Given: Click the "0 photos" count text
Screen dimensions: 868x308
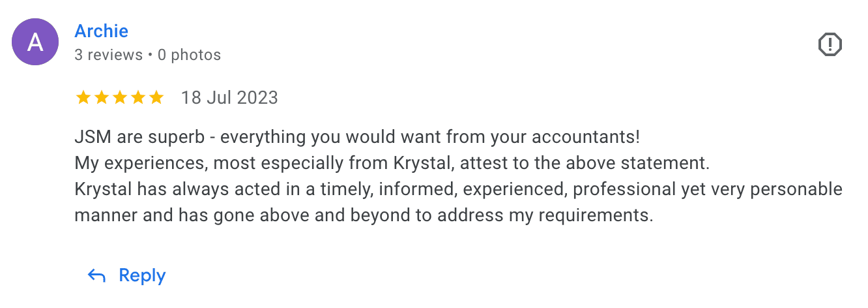Looking at the screenshot, I should point(189,55).
